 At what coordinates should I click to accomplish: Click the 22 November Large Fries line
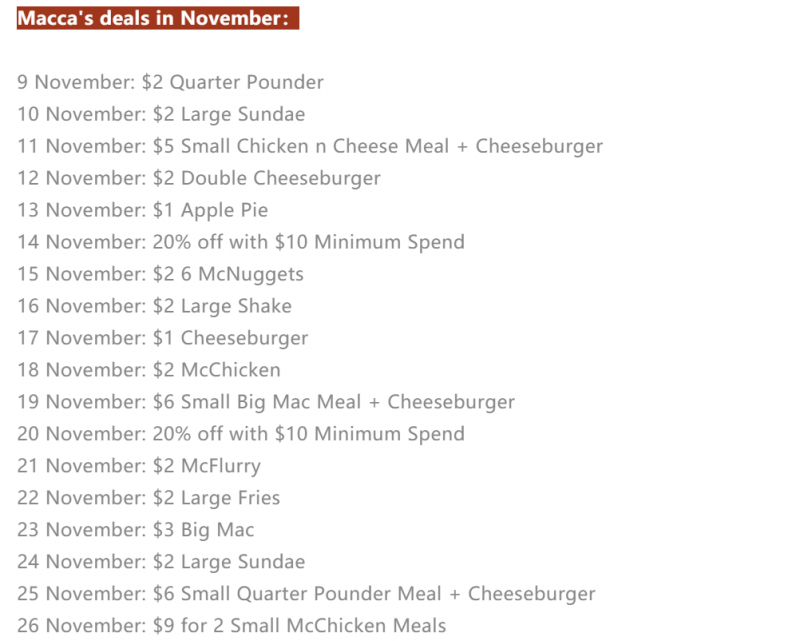point(148,498)
